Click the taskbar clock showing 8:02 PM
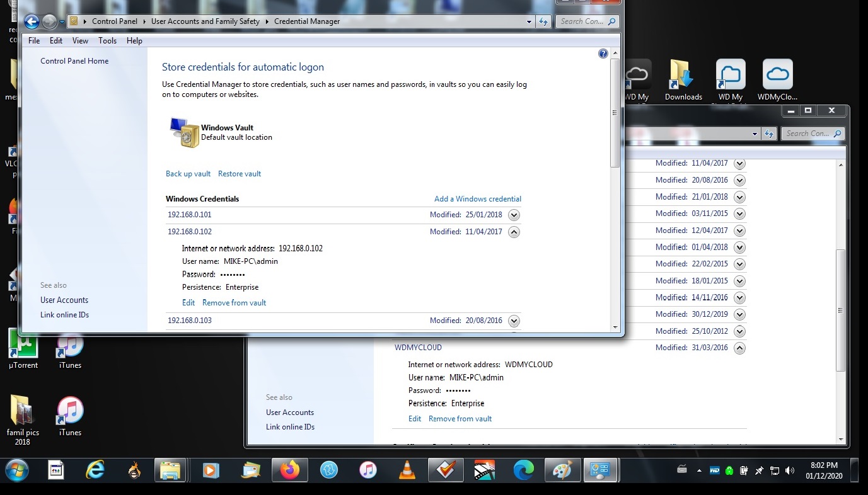This screenshot has width=868, height=495. (x=824, y=470)
